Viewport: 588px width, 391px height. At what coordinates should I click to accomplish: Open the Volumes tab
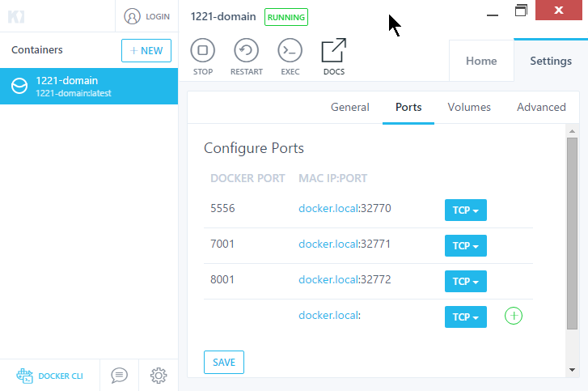[x=469, y=108]
